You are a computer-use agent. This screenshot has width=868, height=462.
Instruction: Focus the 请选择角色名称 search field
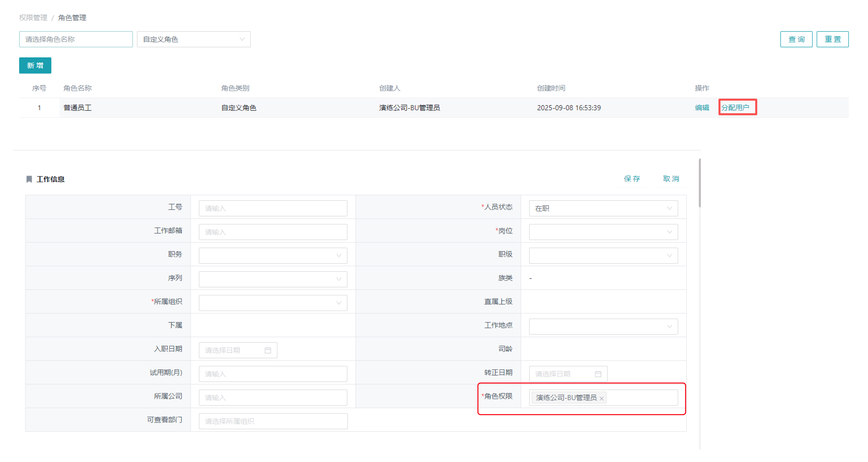[x=76, y=40]
